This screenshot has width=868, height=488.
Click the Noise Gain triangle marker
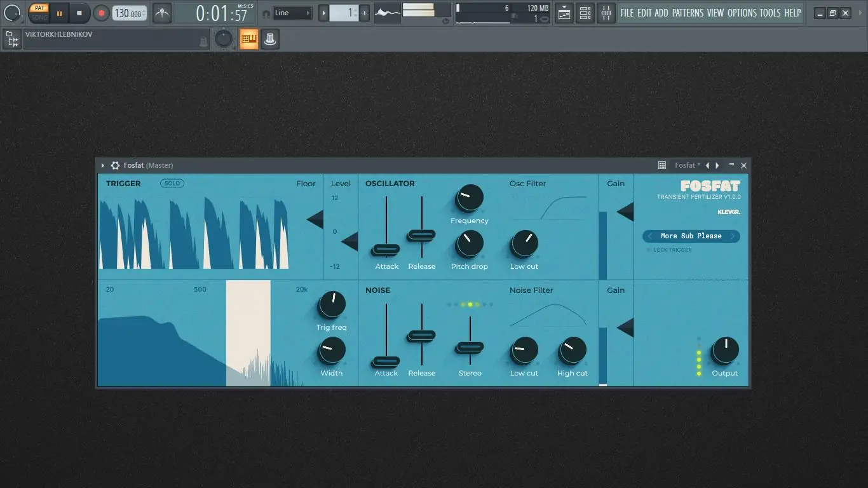pos(625,328)
